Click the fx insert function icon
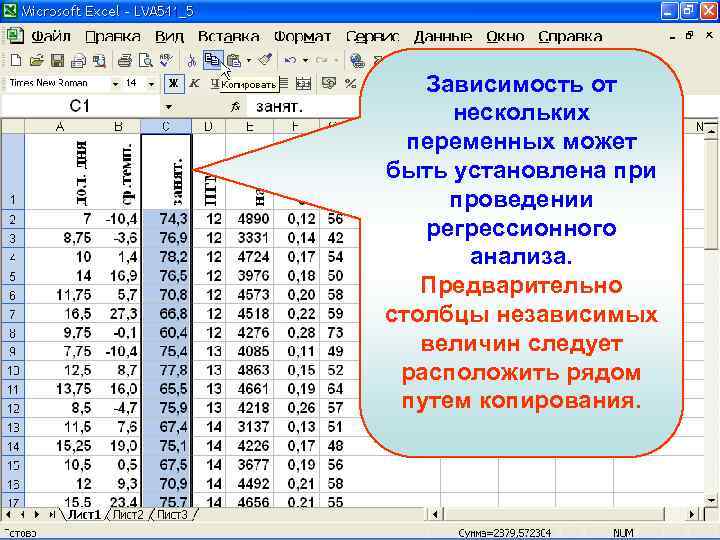The width and height of the screenshot is (720, 540). 236,107
